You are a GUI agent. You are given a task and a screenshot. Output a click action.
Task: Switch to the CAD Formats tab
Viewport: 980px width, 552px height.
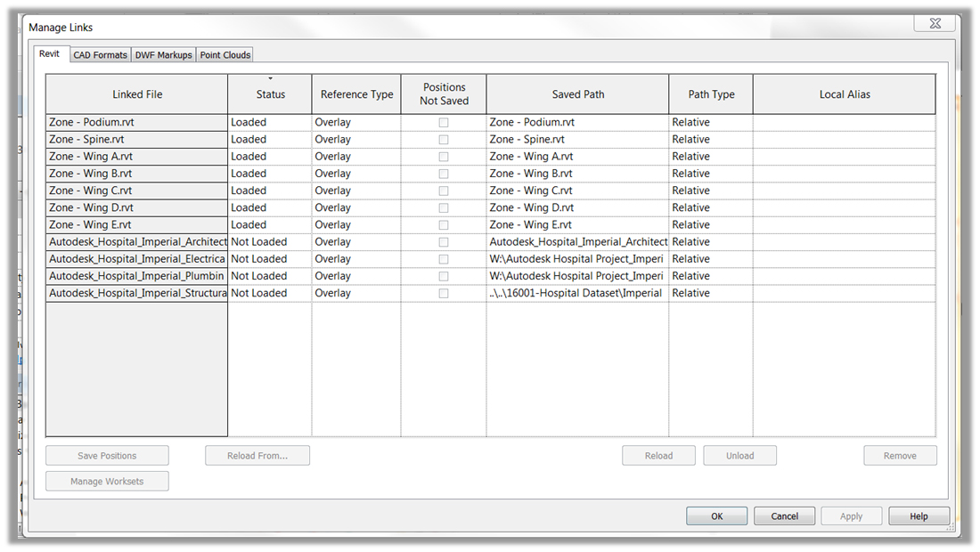pos(100,54)
